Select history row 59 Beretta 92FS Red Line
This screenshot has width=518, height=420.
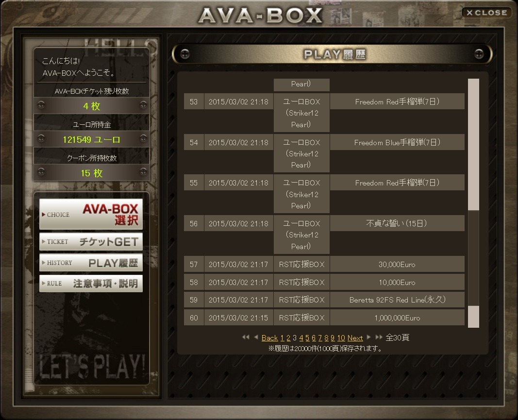(x=324, y=300)
